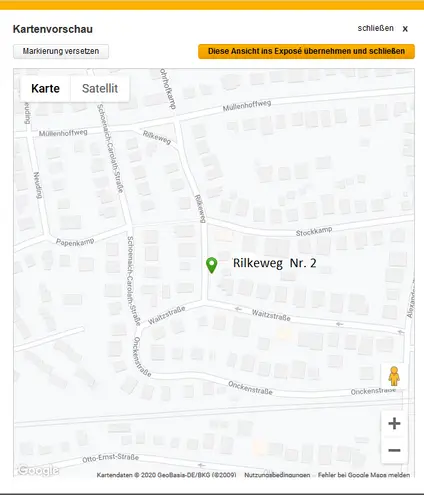424x495 pixels.
Task: Click the schließen text link
Action: coord(375,28)
